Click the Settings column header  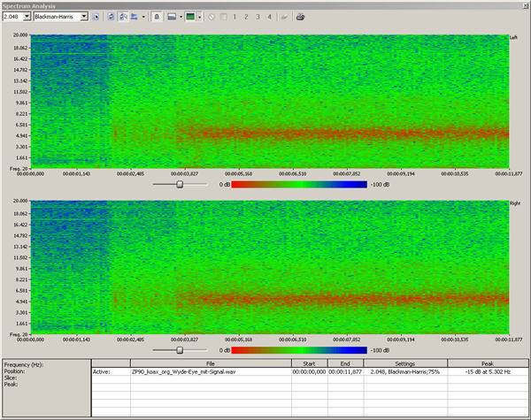point(405,363)
